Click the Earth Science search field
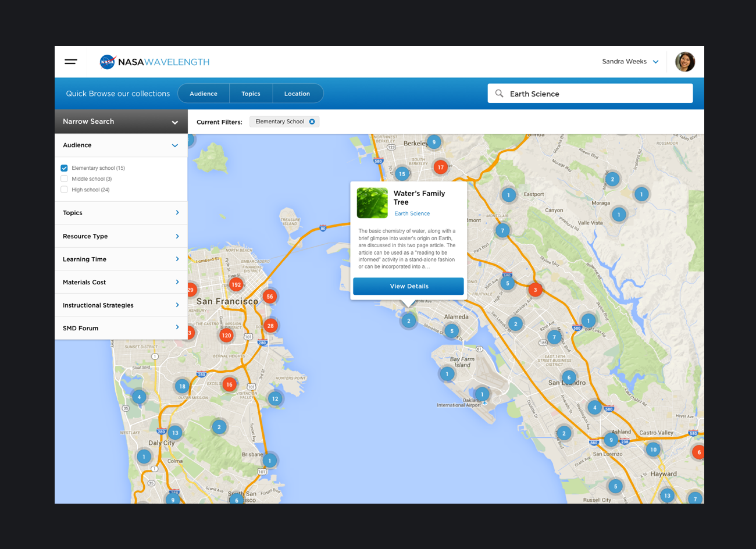The image size is (756, 549). coord(590,93)
